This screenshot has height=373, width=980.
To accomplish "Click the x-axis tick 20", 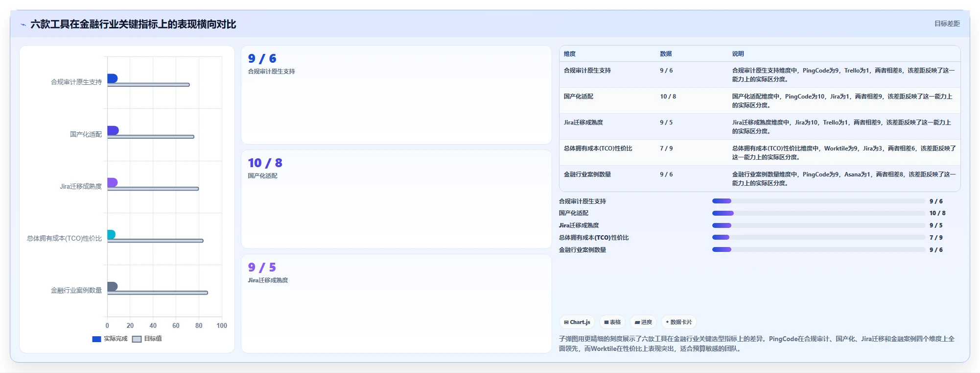I will pyautogui.click(x=130, y=325).
